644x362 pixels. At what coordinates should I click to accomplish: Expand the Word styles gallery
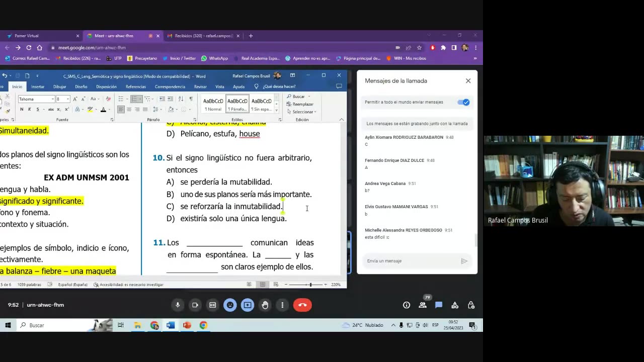276,111
